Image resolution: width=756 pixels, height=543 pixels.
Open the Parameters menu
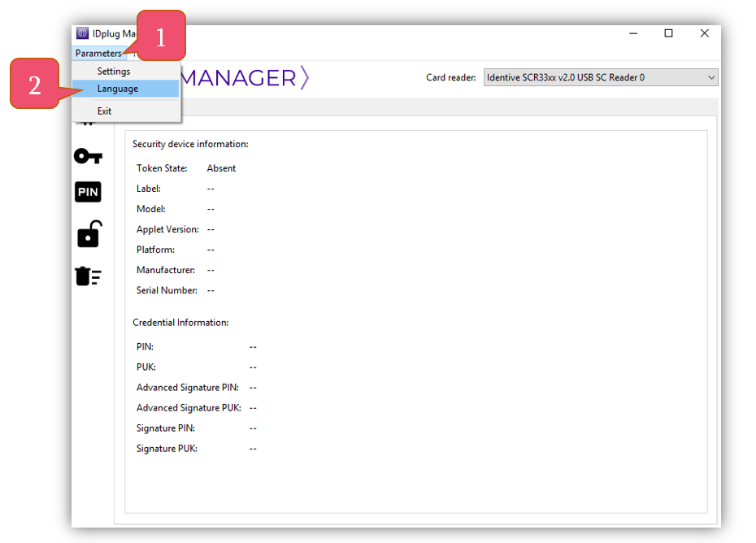(x=98, y=54)
